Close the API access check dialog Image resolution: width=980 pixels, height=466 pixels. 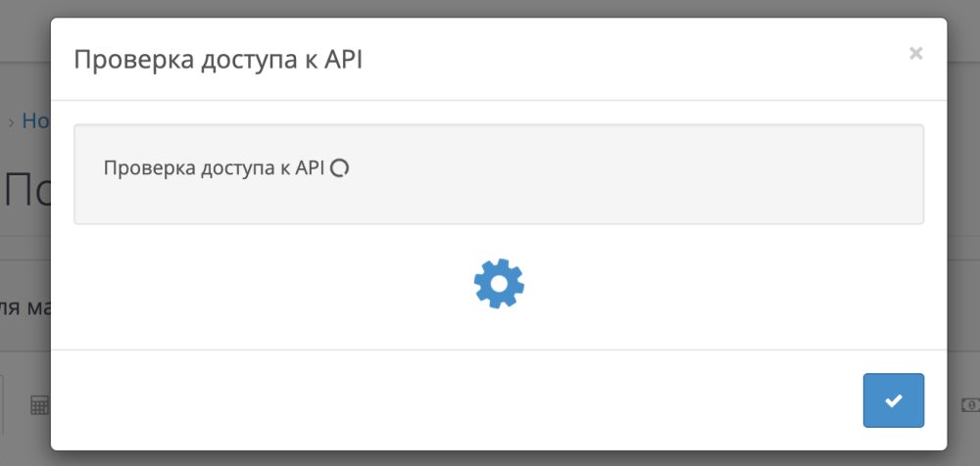pos(915,54)
